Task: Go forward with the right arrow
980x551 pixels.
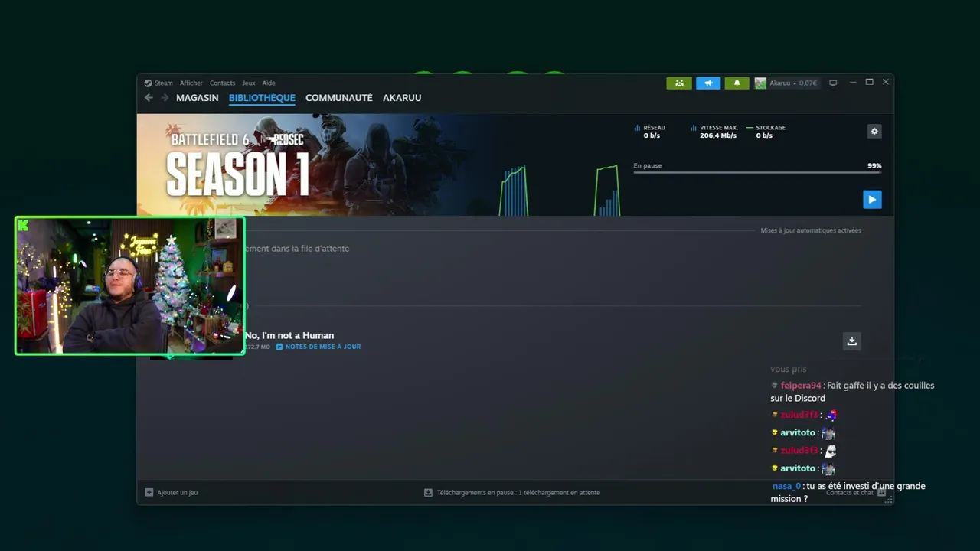Action: click(165, 98)
